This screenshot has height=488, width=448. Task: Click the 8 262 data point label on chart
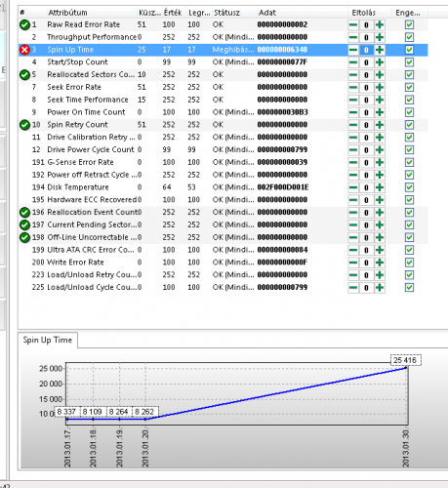coord(145,412)
